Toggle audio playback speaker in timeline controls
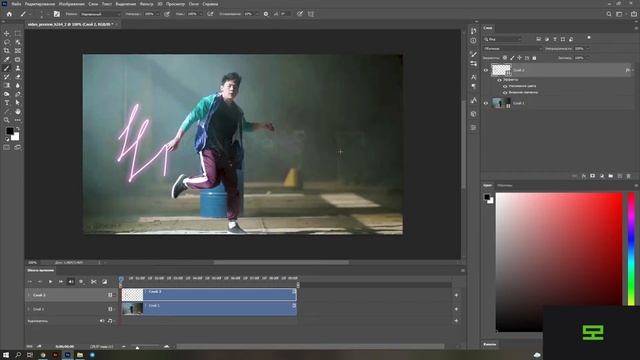The image size is (640, 360). (x=71, y=282)
